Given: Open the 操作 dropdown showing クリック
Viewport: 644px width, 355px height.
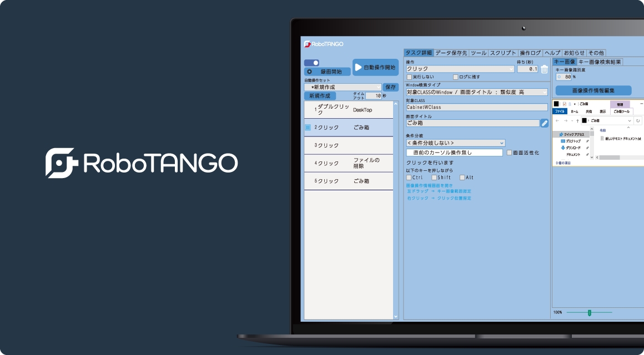Looking at the screenshot, I should pos(460,69).
